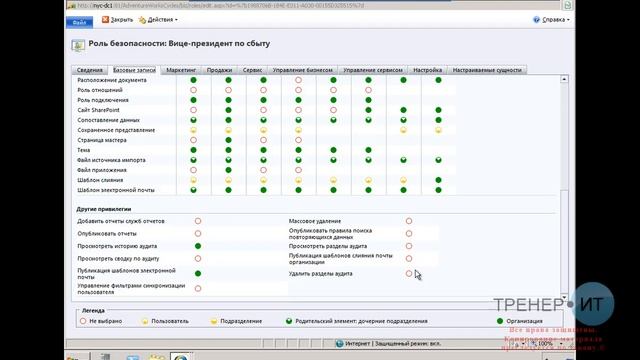Click the Закрыть button label
Viewport: 640px width, 360px height.
[122, 20]
